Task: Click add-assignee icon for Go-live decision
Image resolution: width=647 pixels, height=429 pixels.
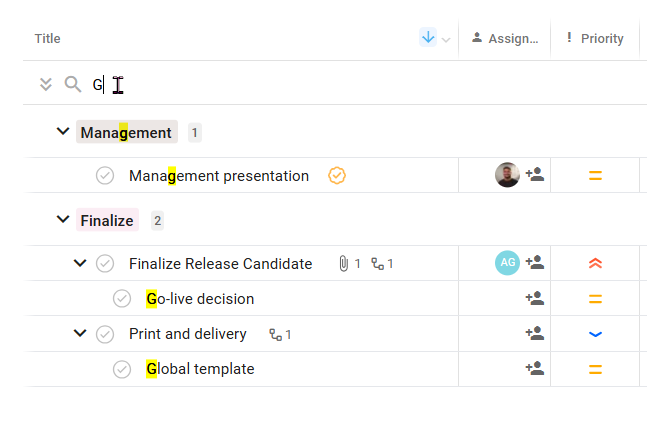Action: point(535,298)
